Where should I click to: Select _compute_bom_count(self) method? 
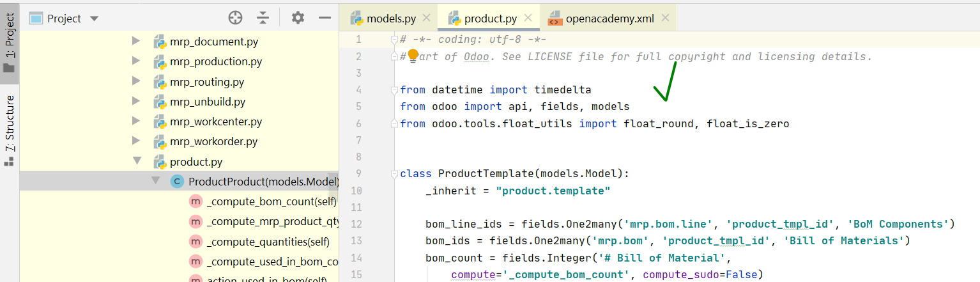(x=272, y=201)
